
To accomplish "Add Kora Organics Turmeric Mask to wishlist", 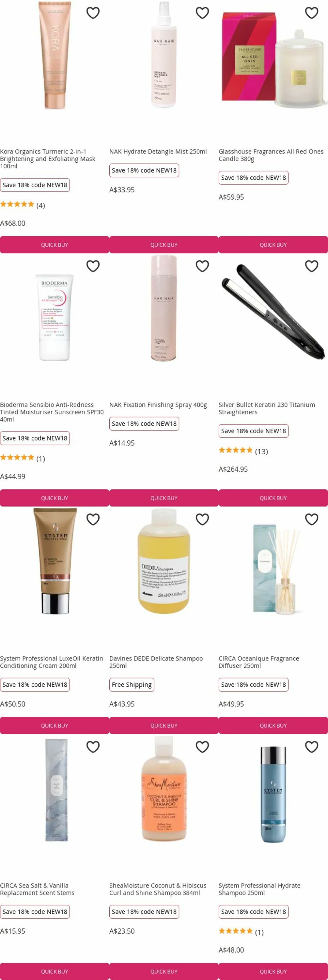I will (93, 13).
